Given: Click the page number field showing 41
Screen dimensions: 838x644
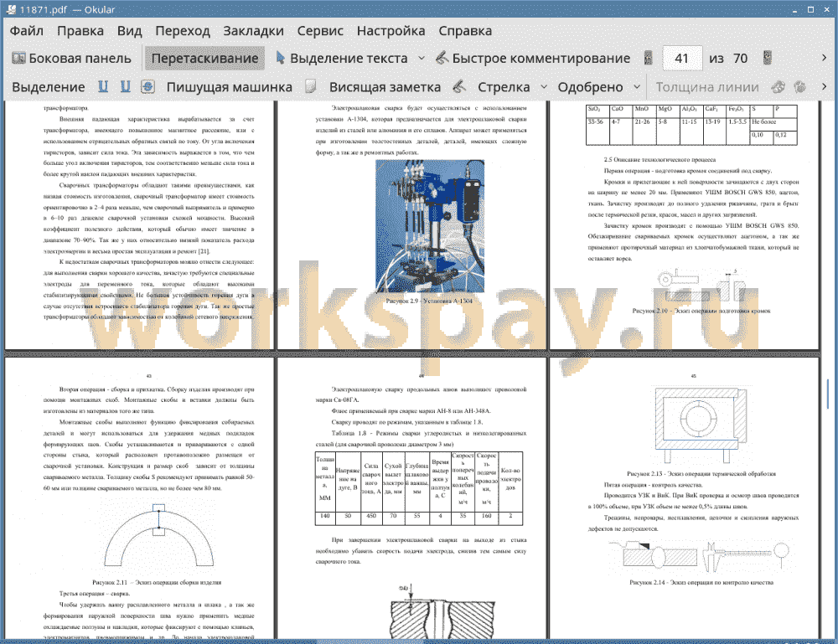Looking at the screenshot, I should click(x=681, y=59).
